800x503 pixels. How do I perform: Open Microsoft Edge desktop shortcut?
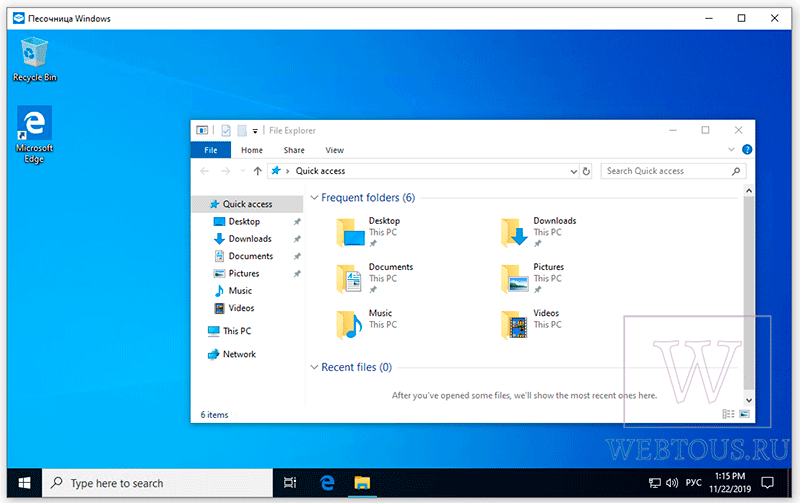tap(34, 135)
